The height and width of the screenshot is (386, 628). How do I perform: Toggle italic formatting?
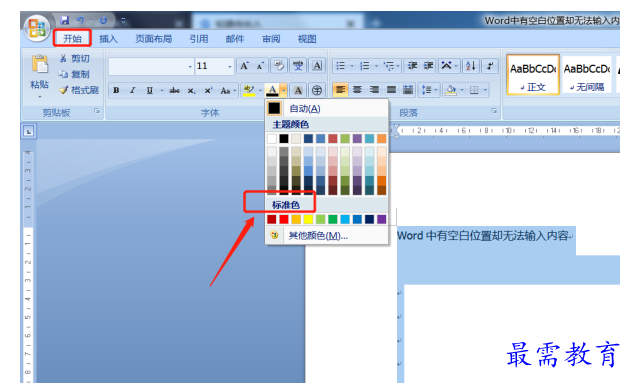133,90
